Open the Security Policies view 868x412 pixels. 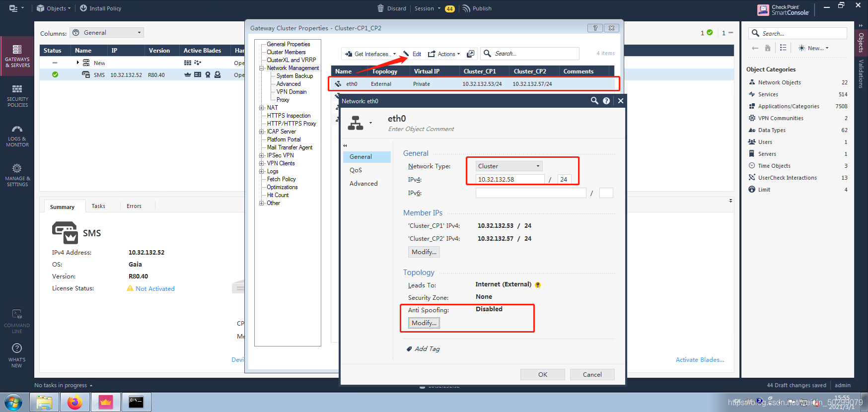tap(17, 96)
